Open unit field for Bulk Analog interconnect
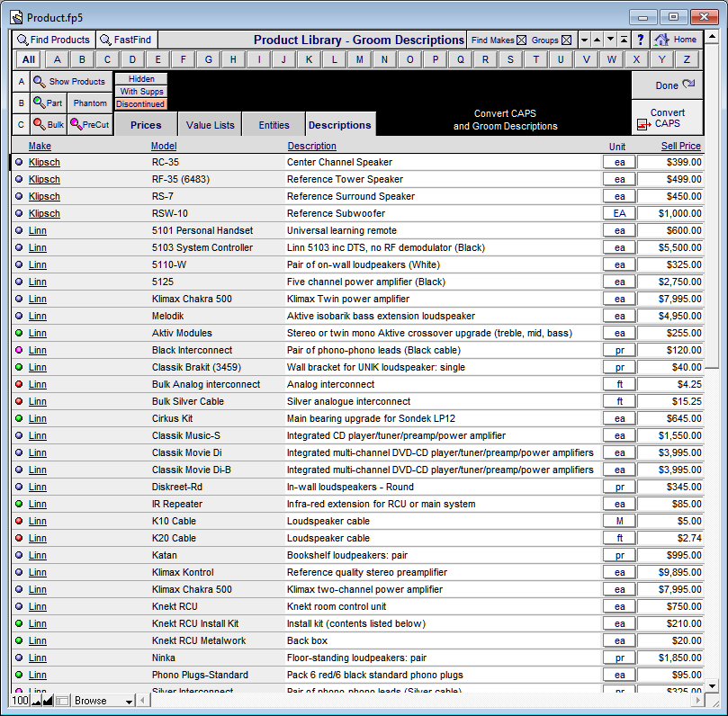This screenshot has height=716, width=728. [619, 384]
